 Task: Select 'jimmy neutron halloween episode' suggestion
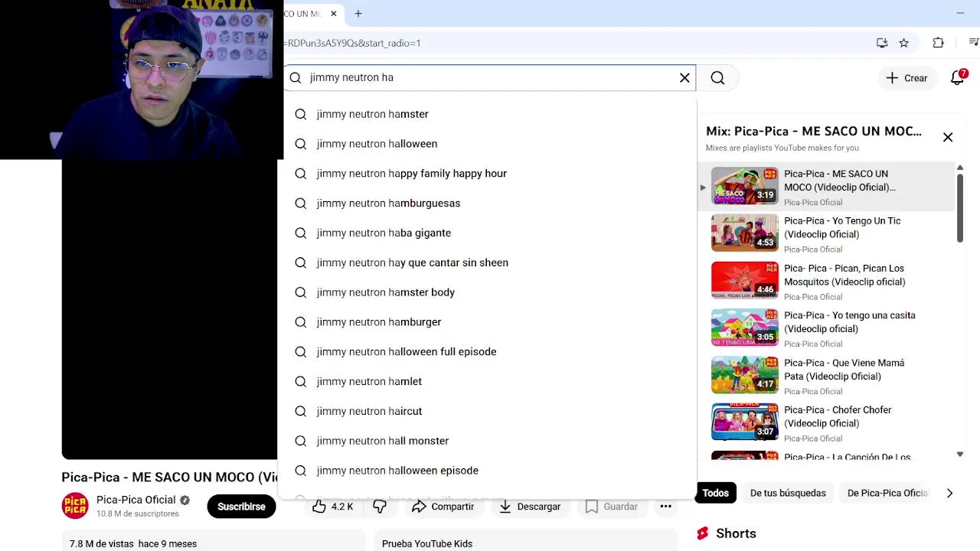[x=488, y=471]
